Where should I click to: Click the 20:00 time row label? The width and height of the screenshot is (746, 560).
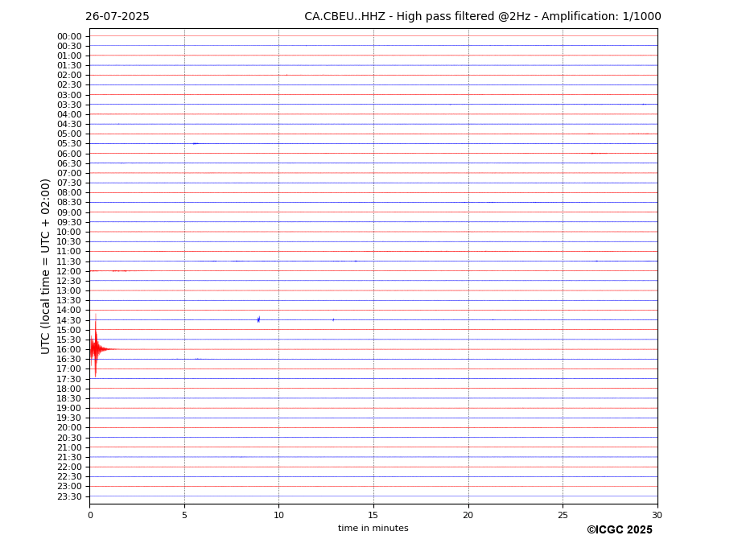pos(69,428)
